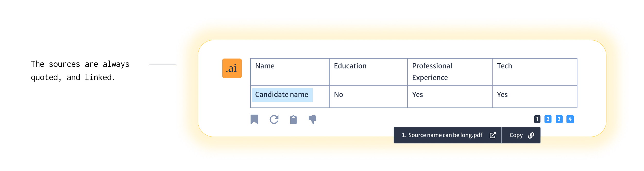
Task: Click the No value under Education
Action: (338, 95)
